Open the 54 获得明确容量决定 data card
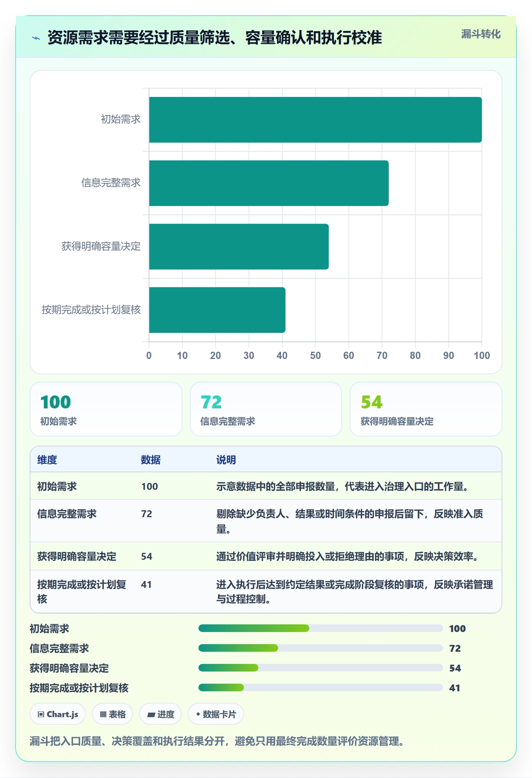Viewport: 532px width, 778px height. click(426, 409)
